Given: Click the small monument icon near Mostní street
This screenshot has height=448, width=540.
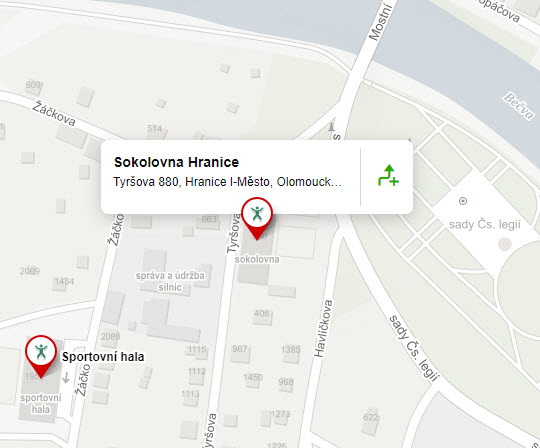Looking at the screenshot, I should (331, 126).
